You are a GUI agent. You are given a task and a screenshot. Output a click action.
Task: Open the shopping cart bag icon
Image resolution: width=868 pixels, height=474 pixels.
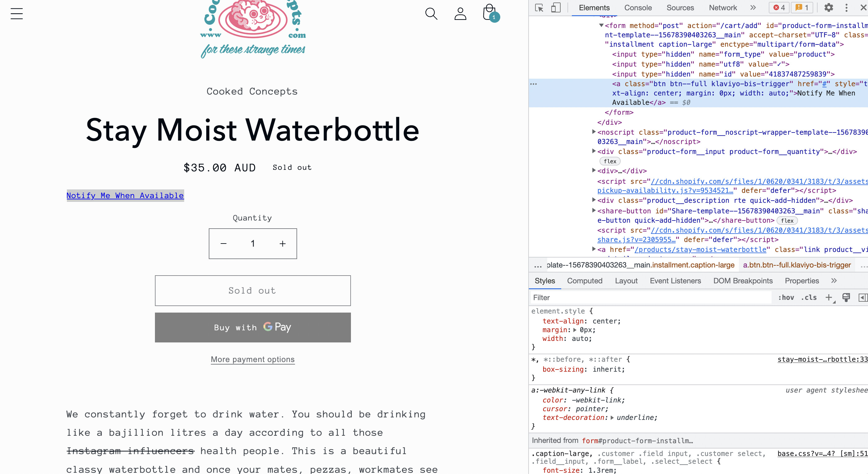coord(490,13)
